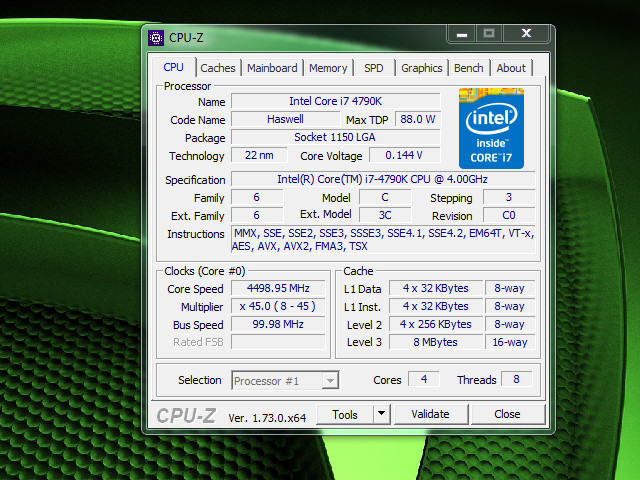The height and width of the screenshot is (480, 640).
Task: Click the Cores count value 4
Action: [x=424, y=379]
